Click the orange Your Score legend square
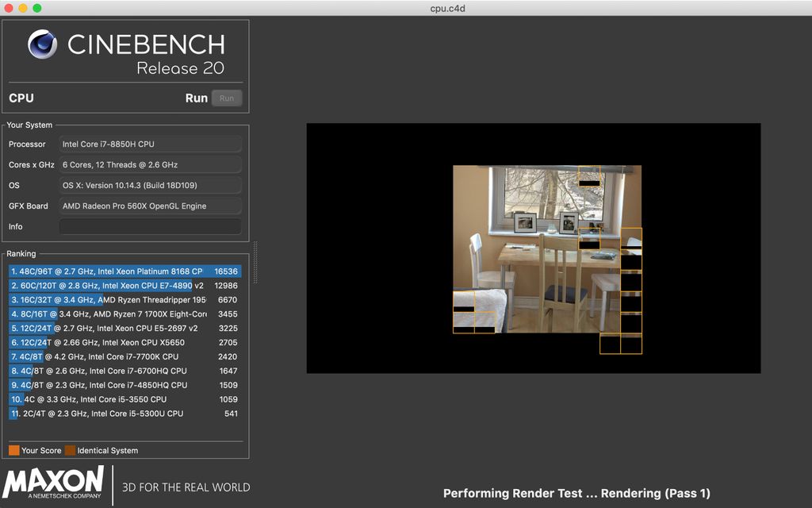812x508 pixels. click(13, 450)
